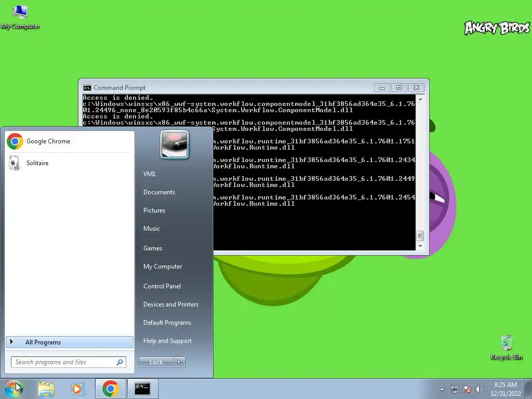532x399 pixels.
Task: Click the Windows Start orb
Action: pyautogui.click(x=14, y=389)
